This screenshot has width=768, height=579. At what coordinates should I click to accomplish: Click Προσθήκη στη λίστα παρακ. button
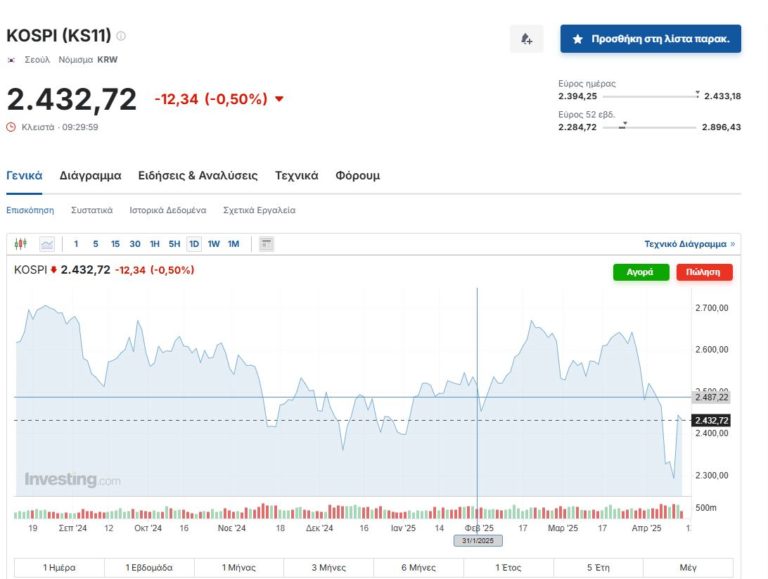tap(650, 40)
